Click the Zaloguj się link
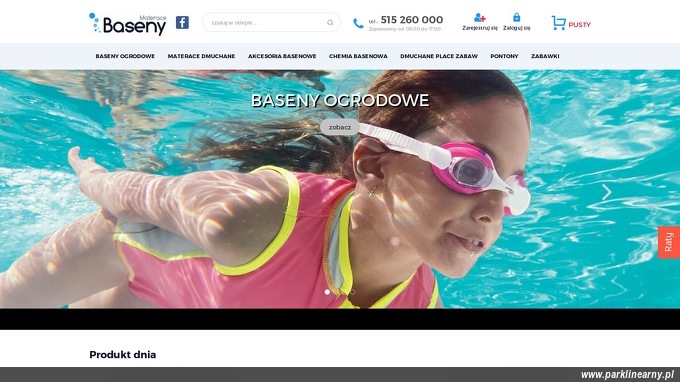 [x=517, y=28]
